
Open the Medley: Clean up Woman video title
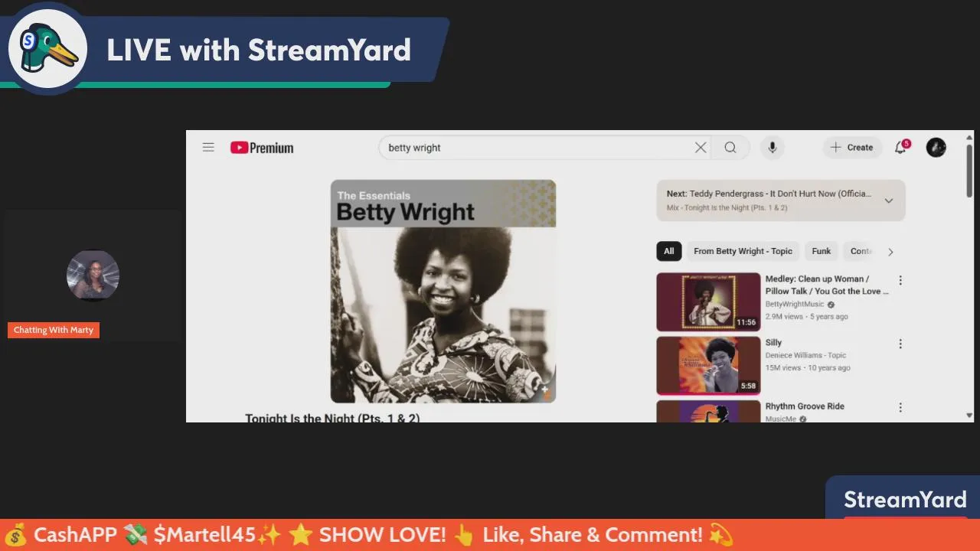point(828,285)
